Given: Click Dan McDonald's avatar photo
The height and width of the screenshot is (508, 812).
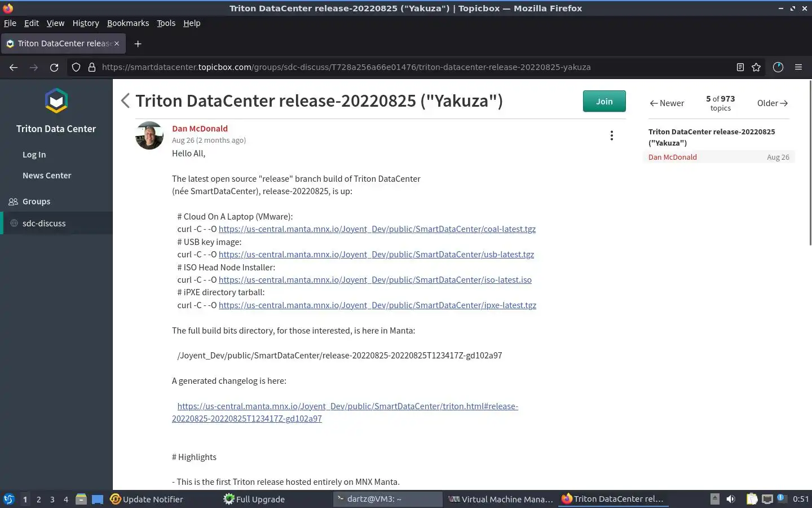Looking at the screenshot, I should [149, 135].
